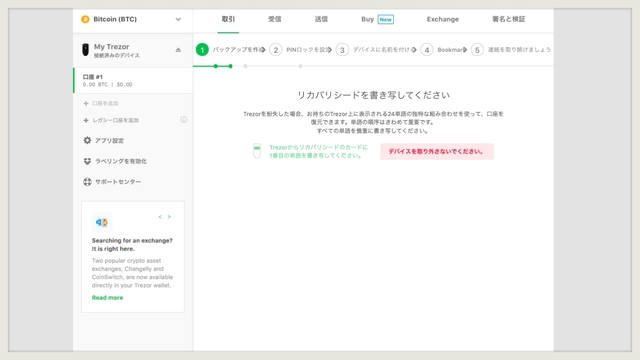Click the lifebuoy icon for サポートセンター
The width and height of the screenshot is (640, 360).
click(87, 182)
